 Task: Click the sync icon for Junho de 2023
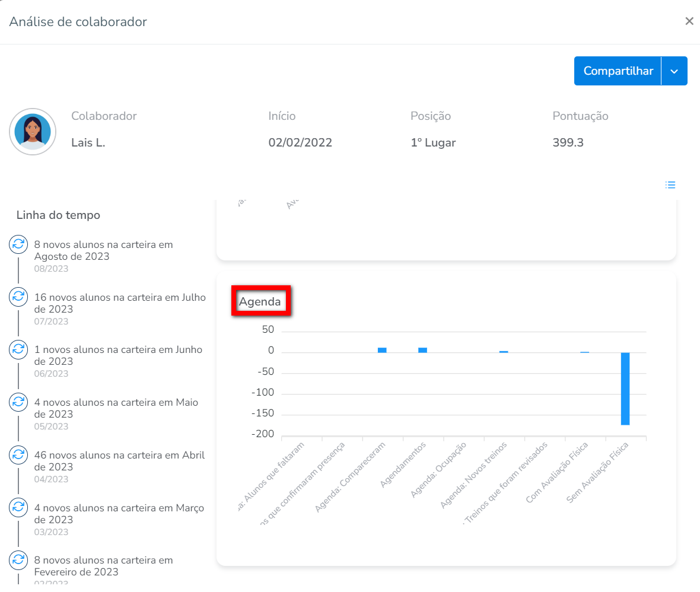point(18,350)
